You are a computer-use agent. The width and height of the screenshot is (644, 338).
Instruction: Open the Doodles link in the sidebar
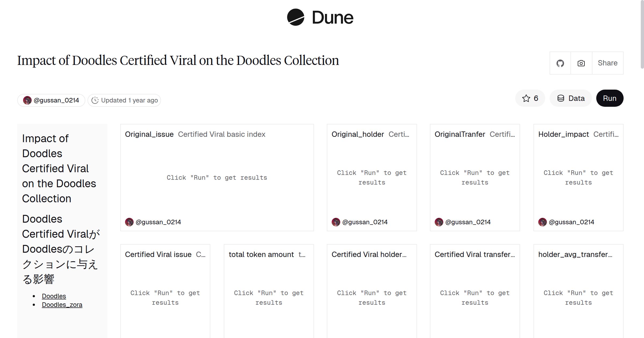coord(54,296)
